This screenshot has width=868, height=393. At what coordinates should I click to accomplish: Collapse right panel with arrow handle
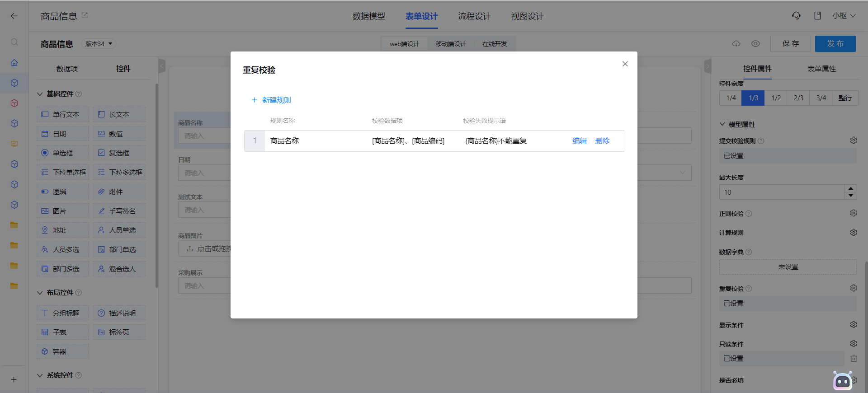click(x=708, y=66)
